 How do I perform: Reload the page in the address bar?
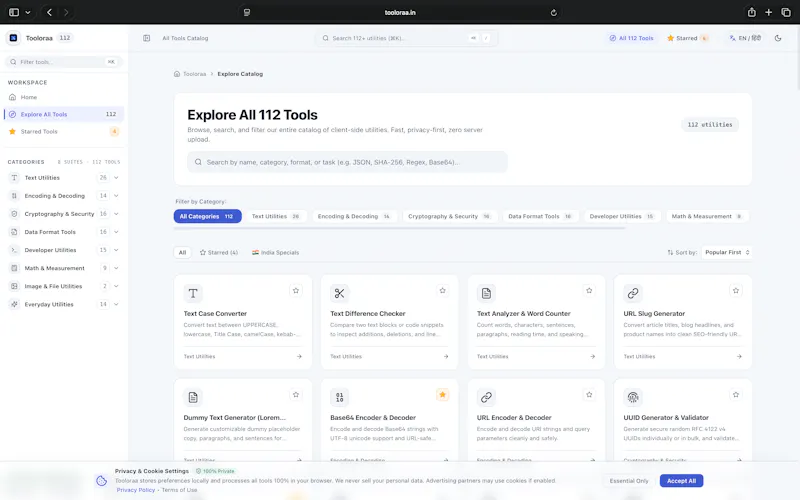tap(554, 13)
